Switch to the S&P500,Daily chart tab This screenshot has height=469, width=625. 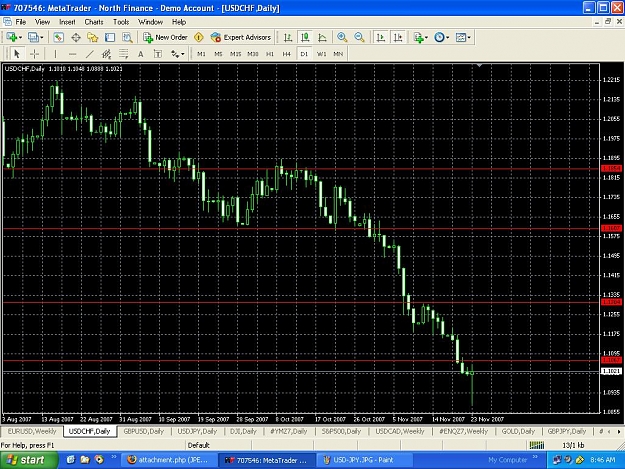click(x=341, y=431)
